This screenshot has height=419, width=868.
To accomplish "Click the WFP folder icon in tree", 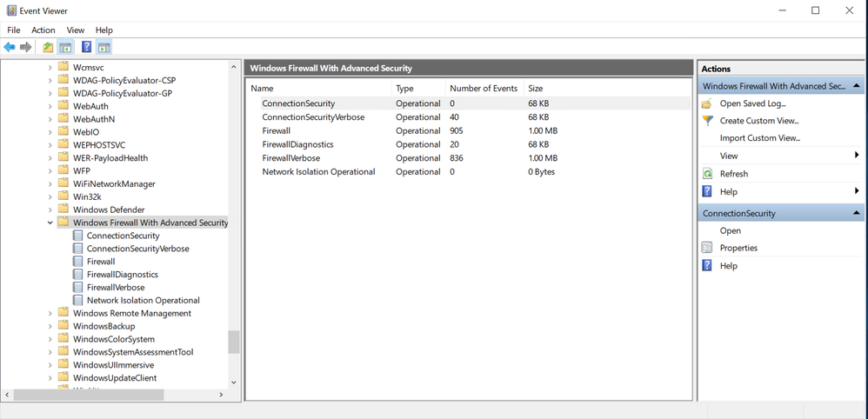I will pos(63,170).
